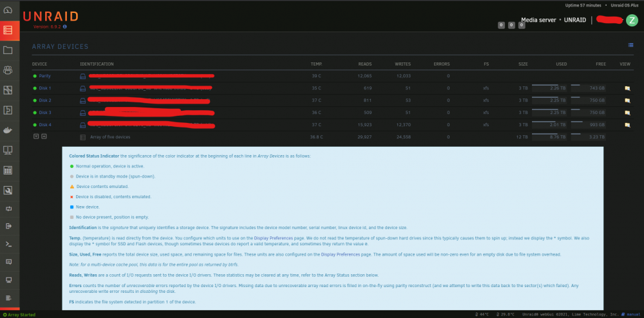Open the manual link in footer

point(634,315)
